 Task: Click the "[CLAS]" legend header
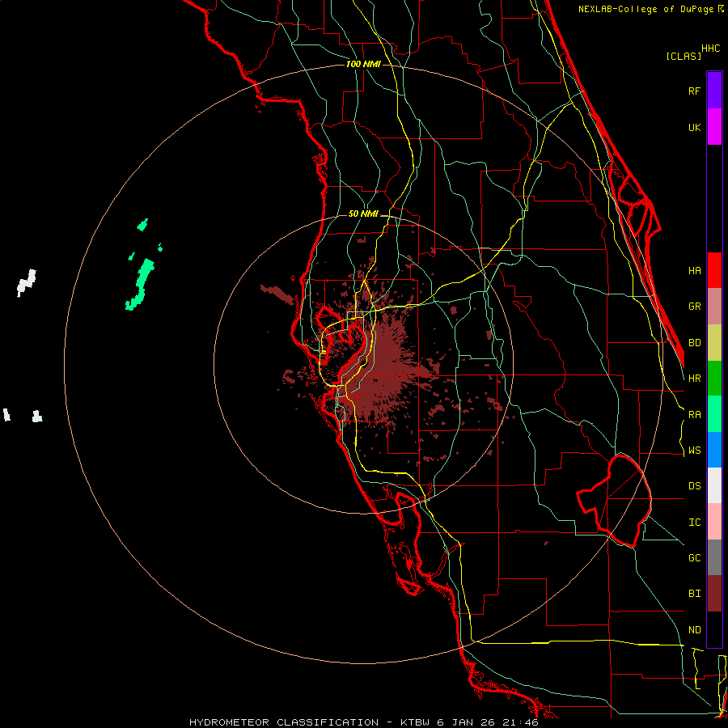coord(684,56)
